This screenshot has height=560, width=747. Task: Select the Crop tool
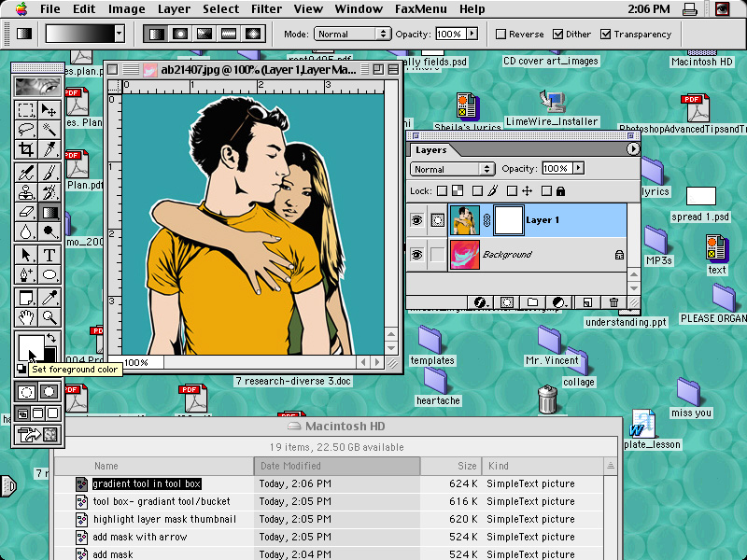click(26, 149)
